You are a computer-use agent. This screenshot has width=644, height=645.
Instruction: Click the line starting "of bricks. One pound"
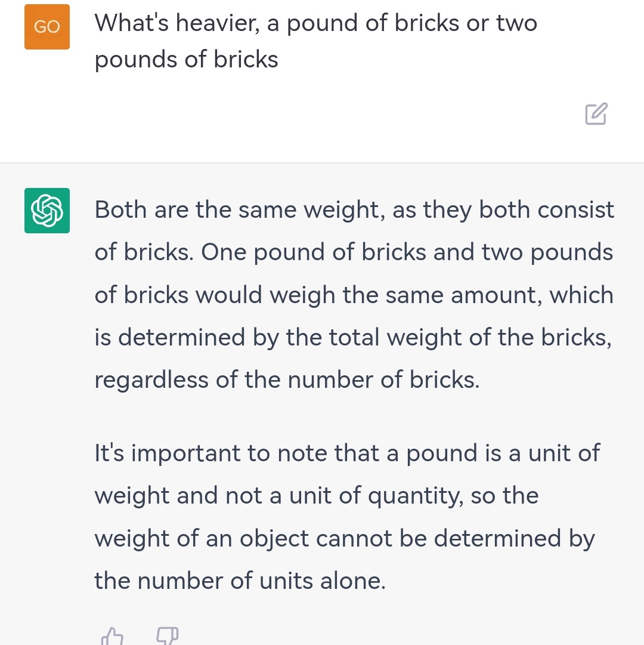[354, 252]
